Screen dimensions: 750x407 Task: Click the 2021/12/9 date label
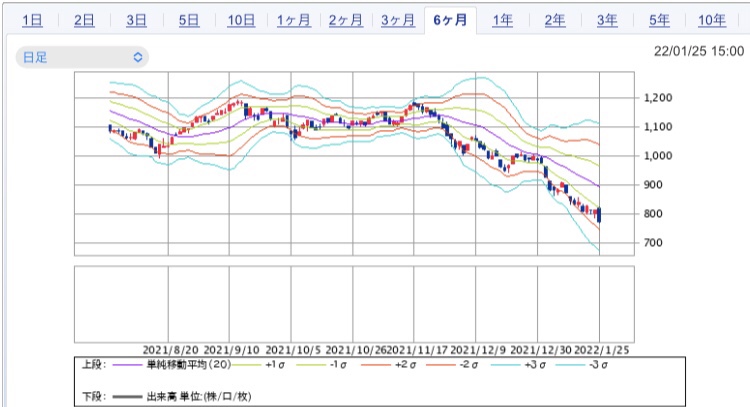pos(478,350)
